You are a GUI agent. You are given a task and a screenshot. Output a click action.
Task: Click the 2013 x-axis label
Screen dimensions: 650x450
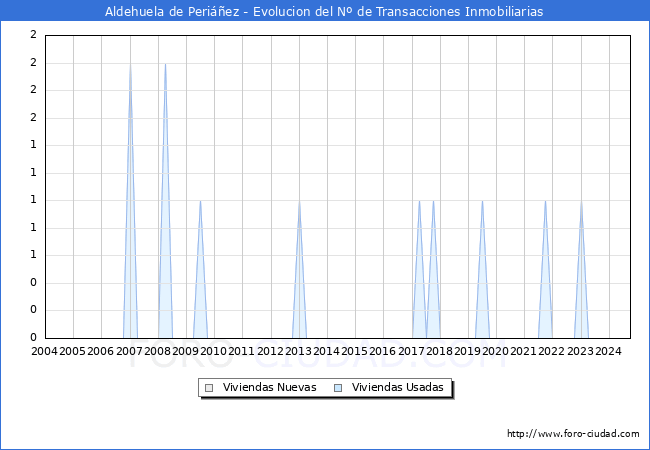[298, 351]
